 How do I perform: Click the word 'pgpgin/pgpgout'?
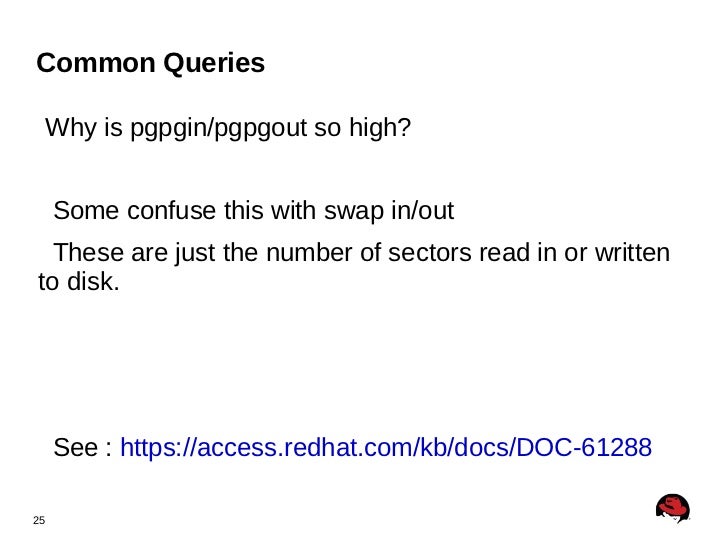(218, 128)
